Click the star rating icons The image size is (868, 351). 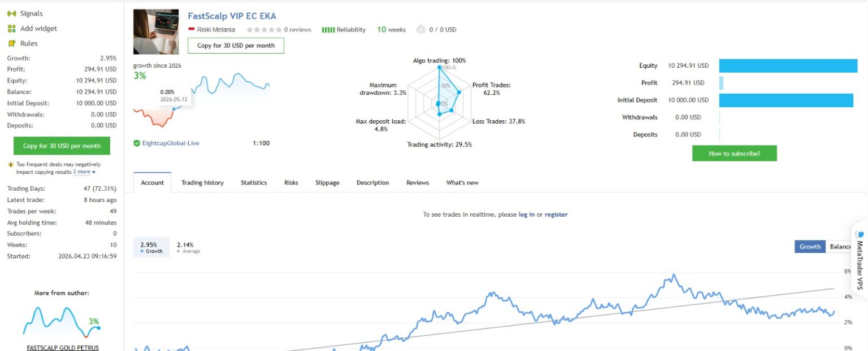(264, 30)
